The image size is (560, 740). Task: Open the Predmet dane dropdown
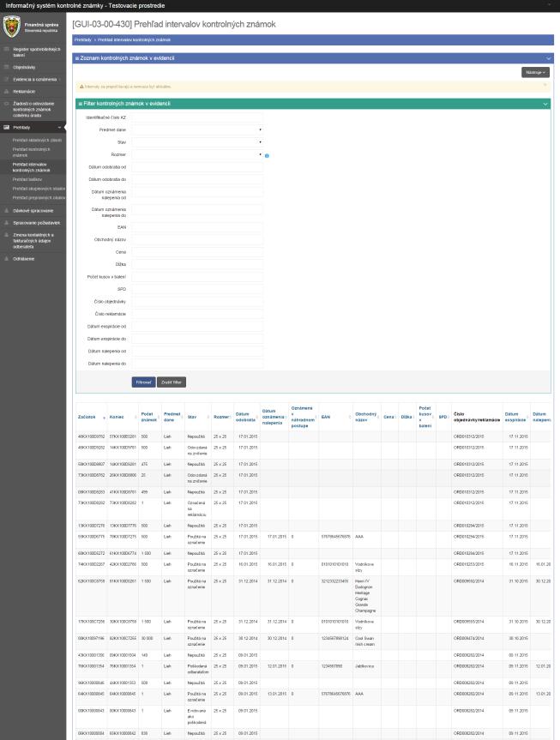point(197,129)
